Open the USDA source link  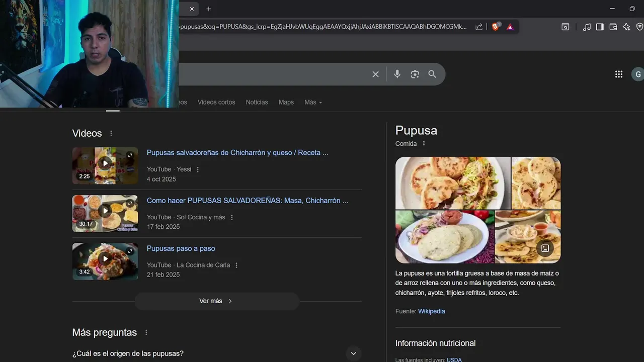point(454,360)
